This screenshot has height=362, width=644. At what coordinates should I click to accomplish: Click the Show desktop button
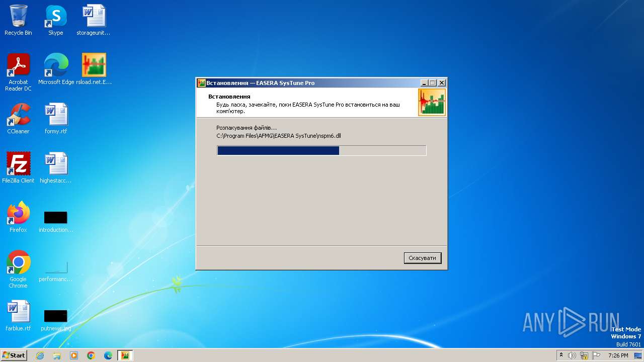point(638,355)
